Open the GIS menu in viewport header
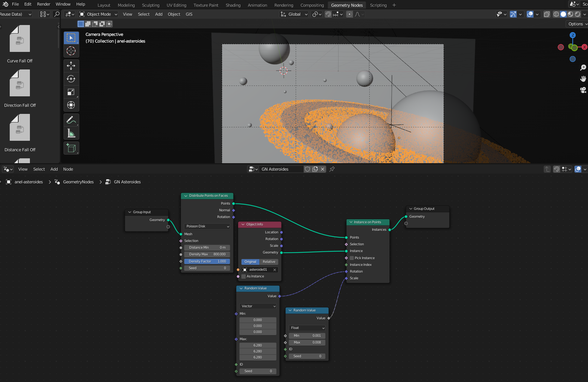The image size is (588, 382). click(x=189, y=14)
